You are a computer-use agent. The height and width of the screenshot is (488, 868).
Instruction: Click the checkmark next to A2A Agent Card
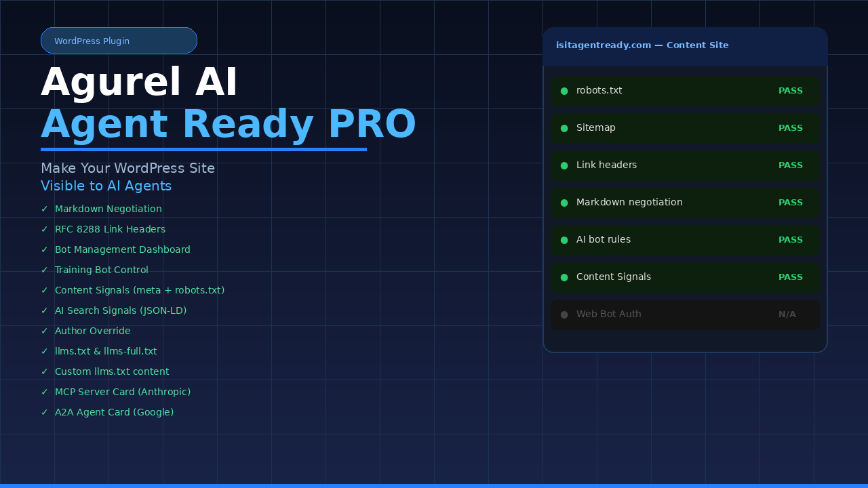coord(45,412)
